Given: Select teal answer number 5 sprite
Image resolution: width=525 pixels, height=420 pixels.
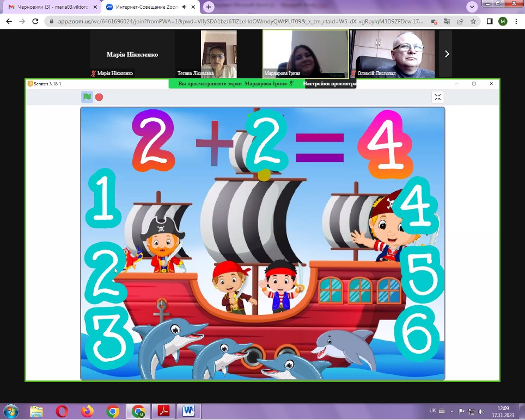Looking at the screenshot, I should [422, 274].
